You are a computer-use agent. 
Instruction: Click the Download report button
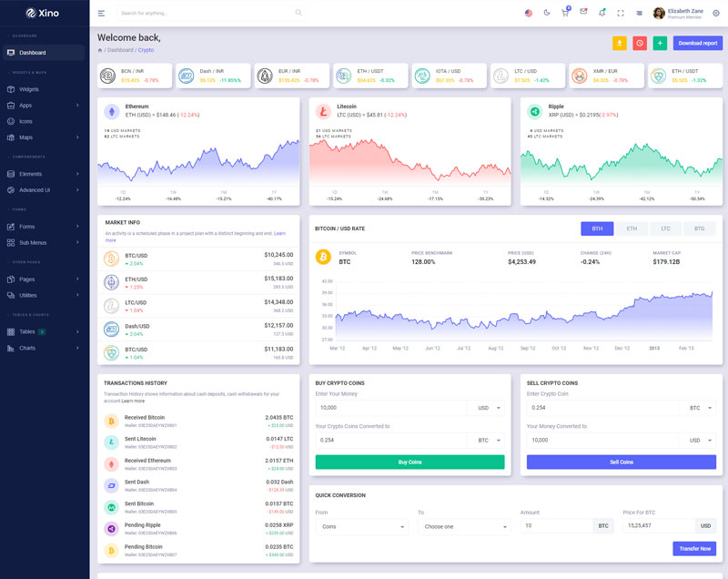(x=697, y=43)
